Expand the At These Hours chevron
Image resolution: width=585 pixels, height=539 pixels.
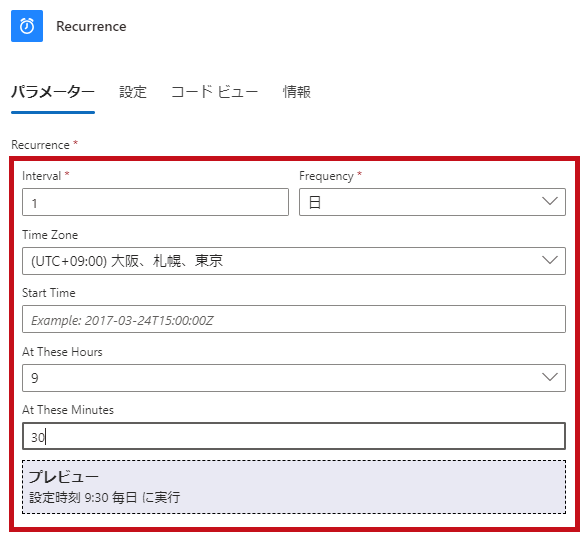pyautogui.click(x=550, y=377)
